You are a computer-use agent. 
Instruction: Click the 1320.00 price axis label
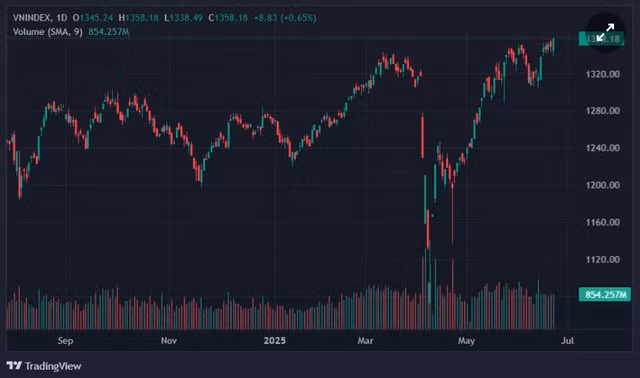(602, 74)
